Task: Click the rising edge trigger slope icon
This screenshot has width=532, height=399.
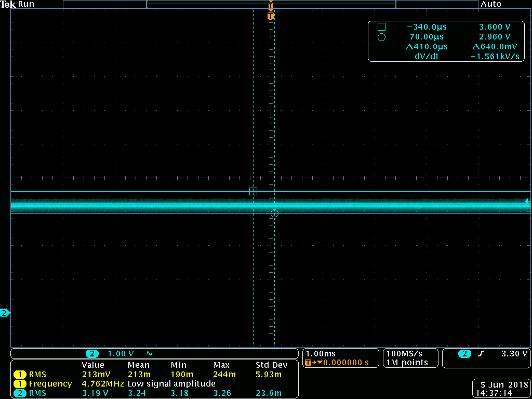Action: 481,353
